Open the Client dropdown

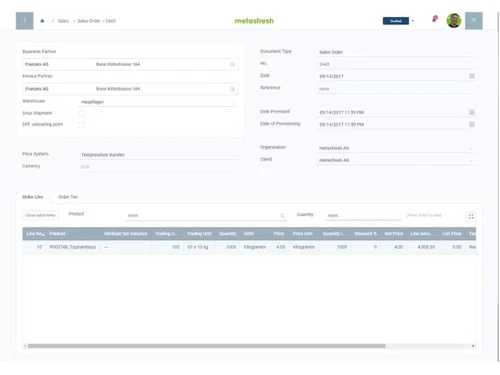[396, 160]
